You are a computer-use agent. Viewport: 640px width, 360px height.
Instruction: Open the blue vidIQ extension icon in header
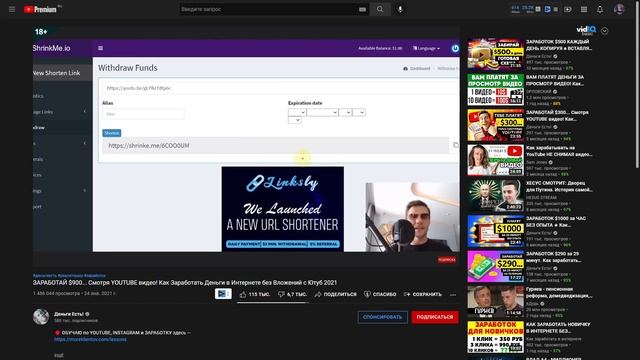pyautogui.click(x=547, y=9)
